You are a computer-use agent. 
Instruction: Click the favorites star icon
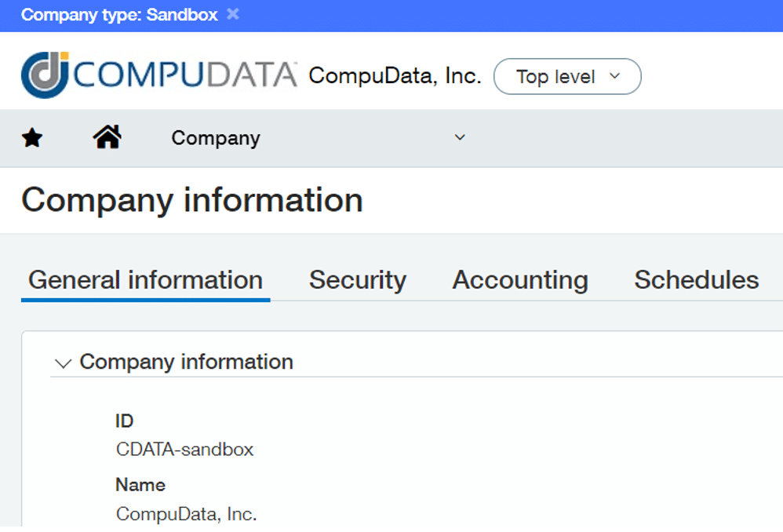tap(31, 137)
